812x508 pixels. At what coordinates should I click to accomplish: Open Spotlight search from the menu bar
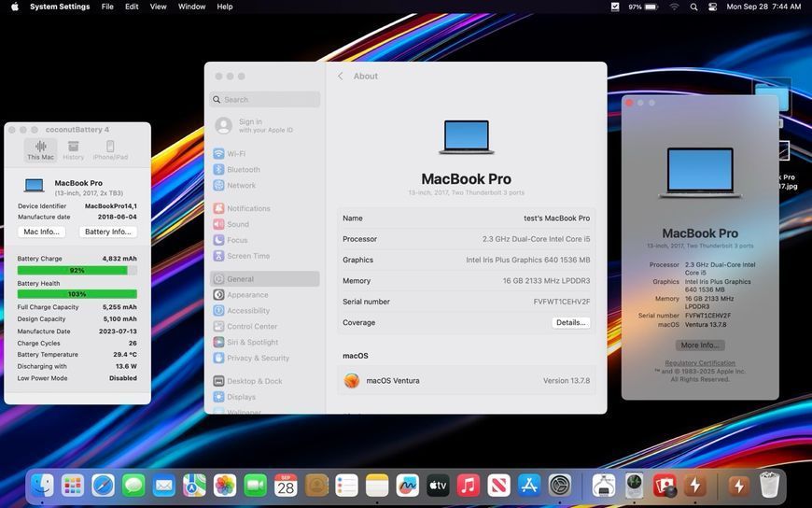(693, 7)
